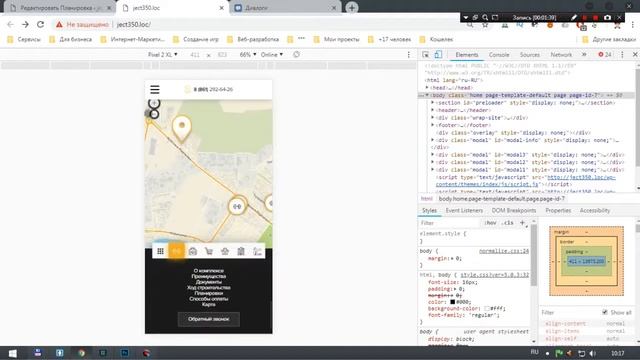Switch to the Network tab
This screenshot has height=360, width=640.
click(561, 55)
